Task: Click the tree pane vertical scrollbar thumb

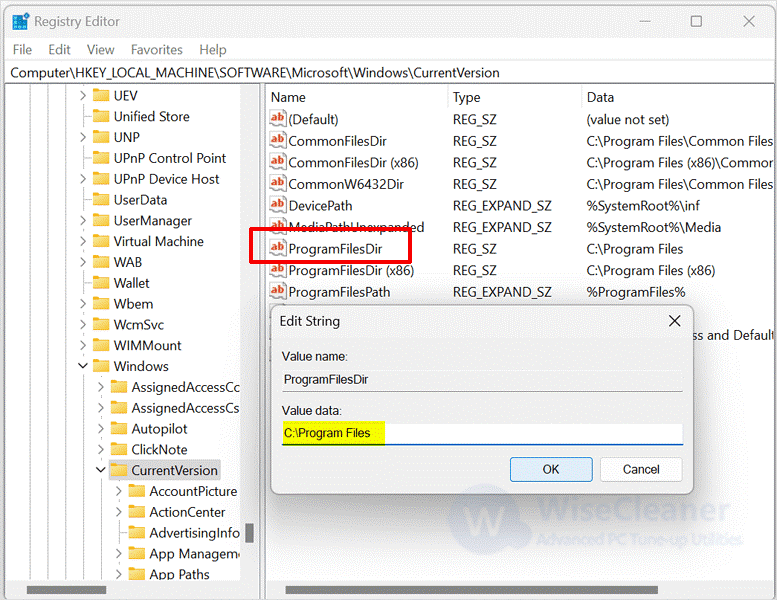Action: pos(250,534)
